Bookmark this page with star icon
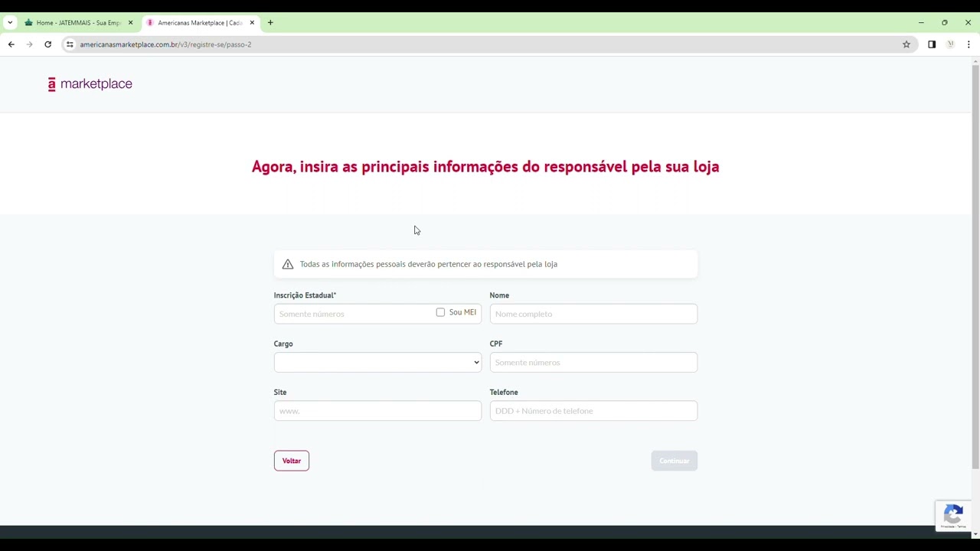The height and width of the screenshot is (551, 980). tap(906, 44)
